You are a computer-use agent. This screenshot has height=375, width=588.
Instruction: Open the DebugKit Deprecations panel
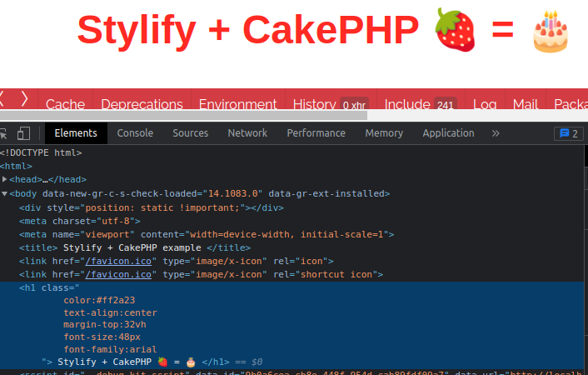click(142, 103)
